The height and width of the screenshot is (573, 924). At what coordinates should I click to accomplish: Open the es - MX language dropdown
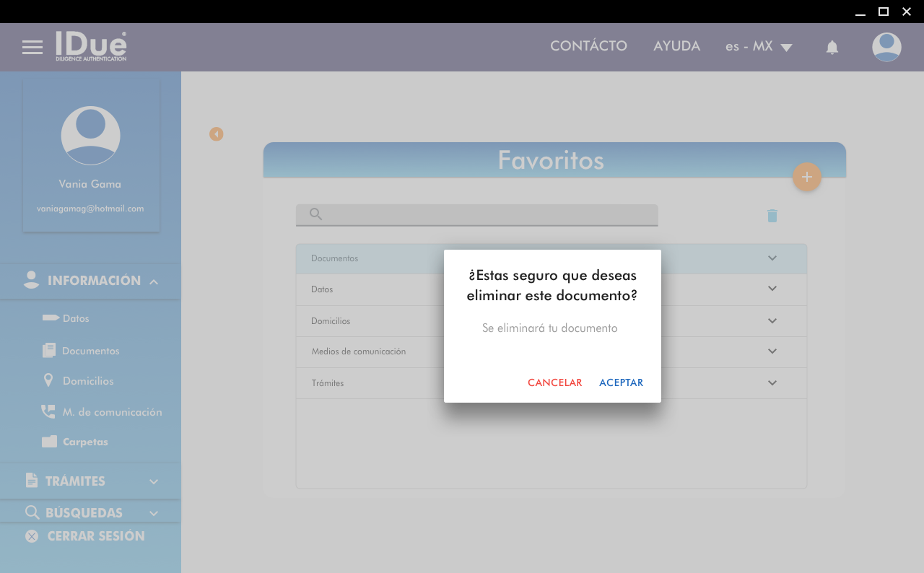[759, 47]
